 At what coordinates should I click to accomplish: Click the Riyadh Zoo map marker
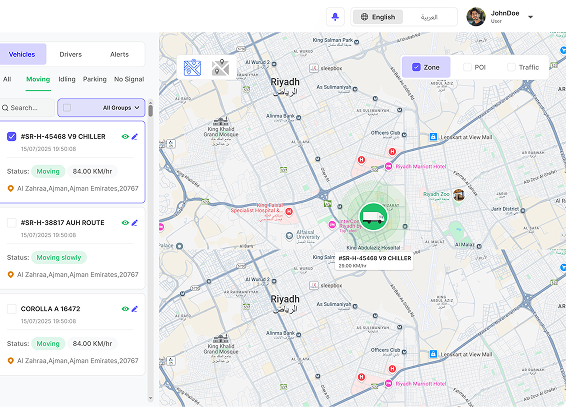(x=458, y=195)
